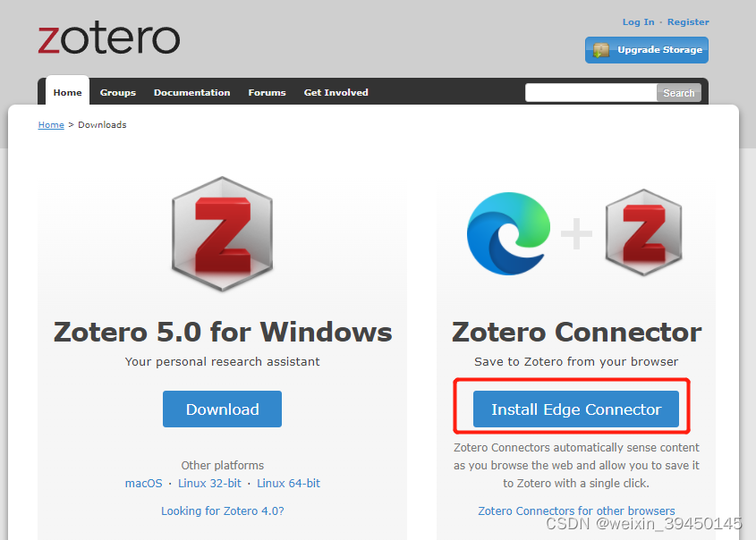
Task: Open the Get Involved navigation item
Action: tap(336, 92)
